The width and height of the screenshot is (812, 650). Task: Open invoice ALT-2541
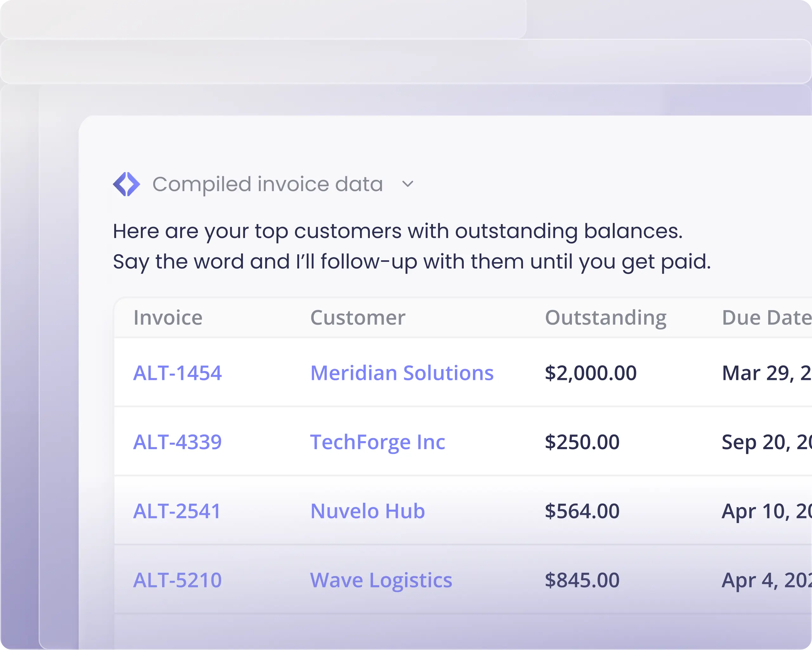(177, 511)
